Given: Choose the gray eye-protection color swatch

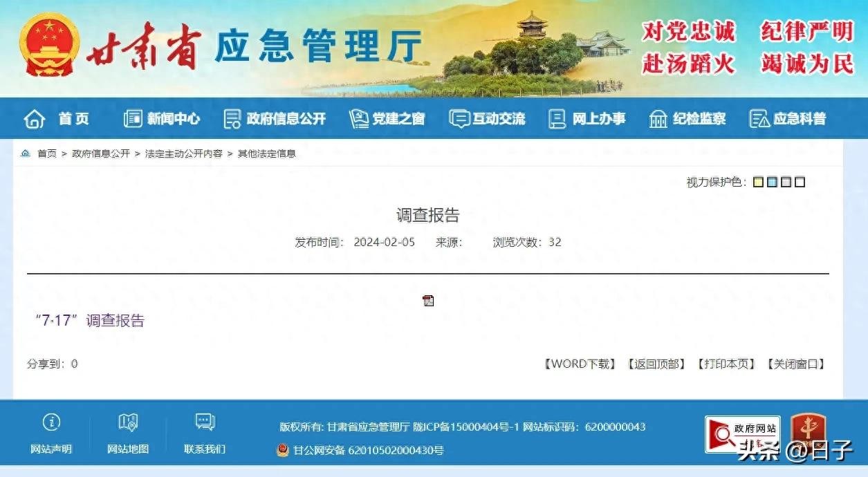Looking at the screenshot, I should pos(786,183).
